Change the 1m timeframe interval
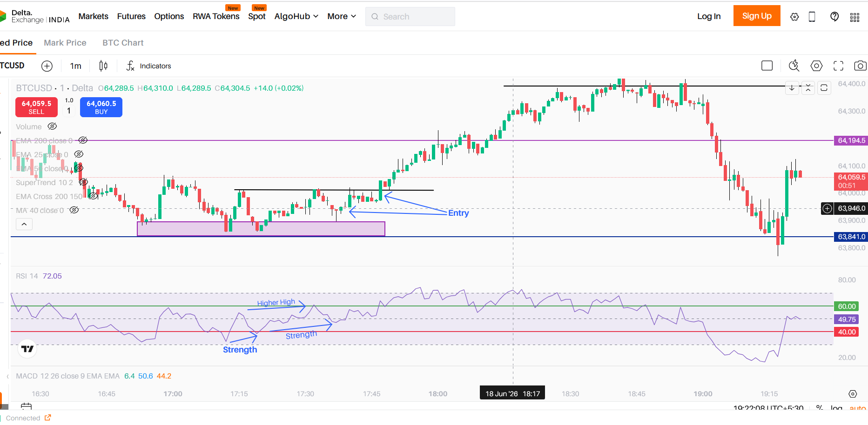The height and width of the screenshot is (425, 868). tap(76, 66)
